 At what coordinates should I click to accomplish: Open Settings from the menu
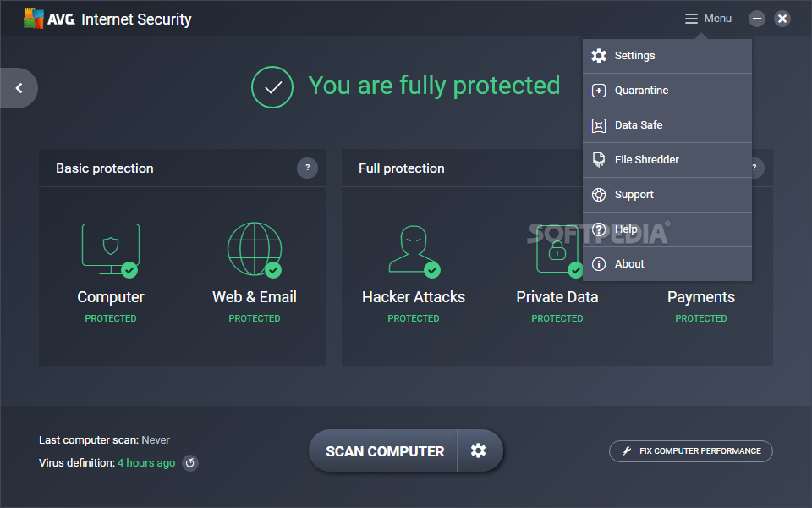coord(667,56)
